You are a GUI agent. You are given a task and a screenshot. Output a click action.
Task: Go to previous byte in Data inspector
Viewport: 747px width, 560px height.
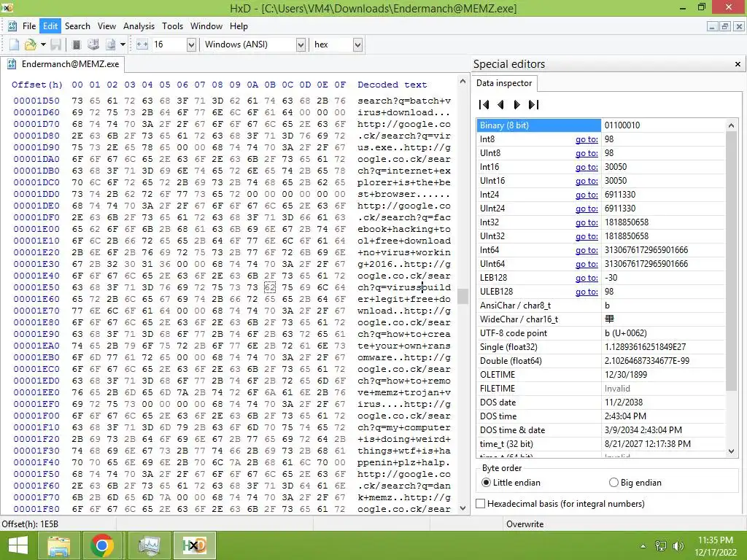pos(500,105)
